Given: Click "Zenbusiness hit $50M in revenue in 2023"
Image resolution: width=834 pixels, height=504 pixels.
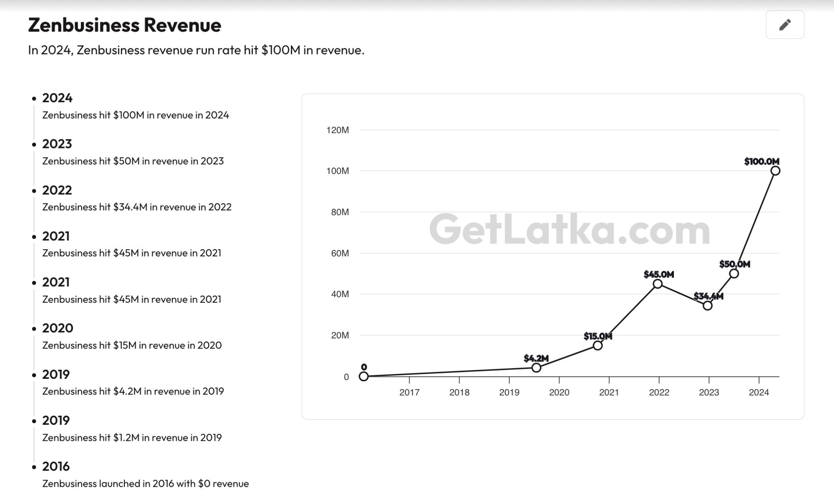Looking at the screenshot, I should click(133, 161).
